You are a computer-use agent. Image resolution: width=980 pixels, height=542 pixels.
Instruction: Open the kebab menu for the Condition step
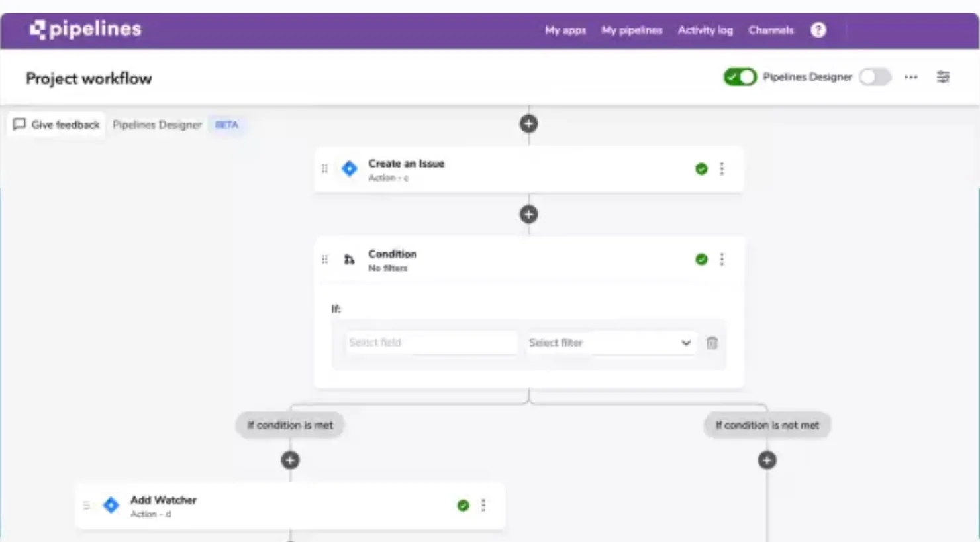722,259
